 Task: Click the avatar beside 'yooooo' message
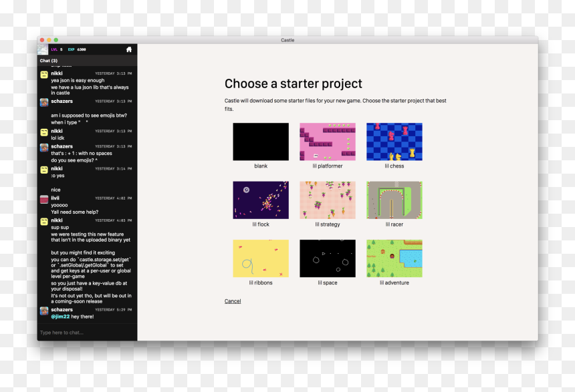(44, 199)
